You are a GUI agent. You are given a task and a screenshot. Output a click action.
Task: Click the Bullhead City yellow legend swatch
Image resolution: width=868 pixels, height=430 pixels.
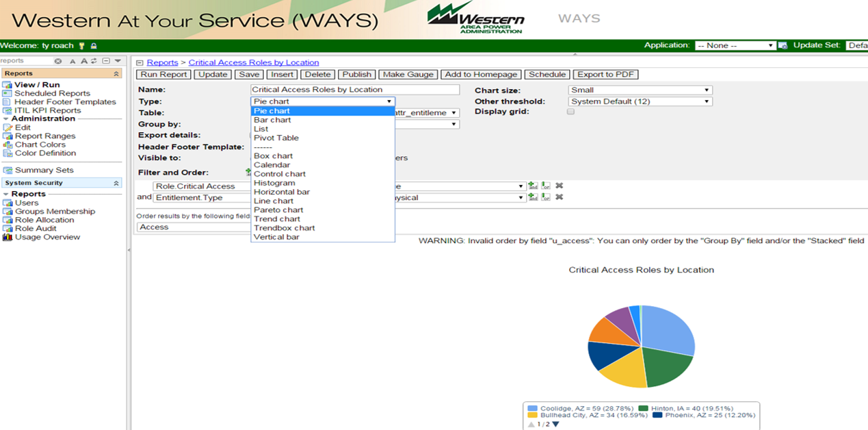point(533,415)
